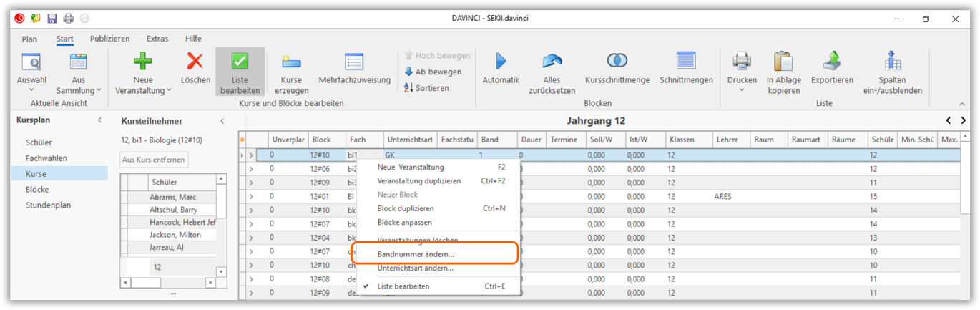980x310 pixels.
Task: Select Stundenplan in Kursplan sidebar
Action: [48, 205]
